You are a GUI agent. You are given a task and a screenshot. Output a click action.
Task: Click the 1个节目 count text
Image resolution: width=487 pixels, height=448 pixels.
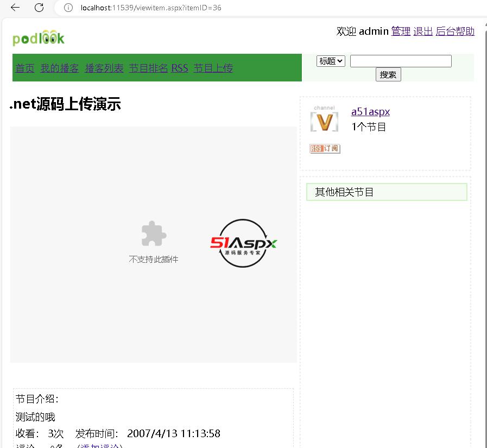point(369,127)
